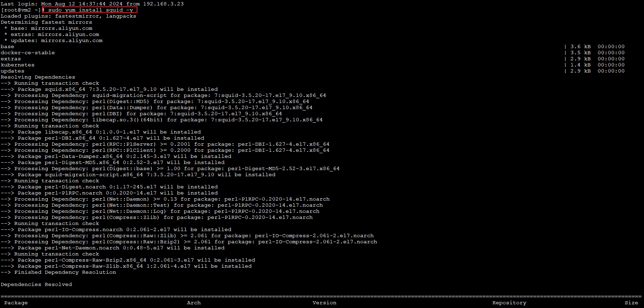Click the perl-Net-Daemon.noarch package line
This screenshot has width=644, height=308.
point(113,248)
